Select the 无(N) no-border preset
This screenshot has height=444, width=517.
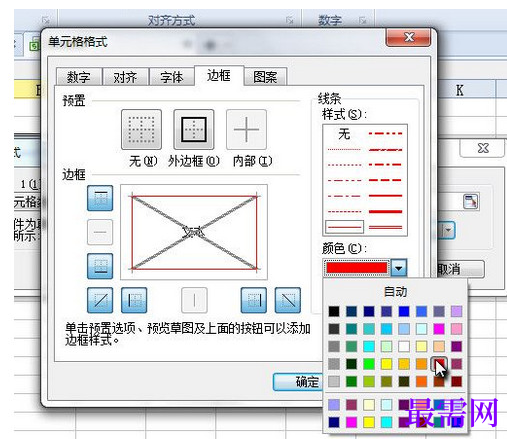coord(141,129)
